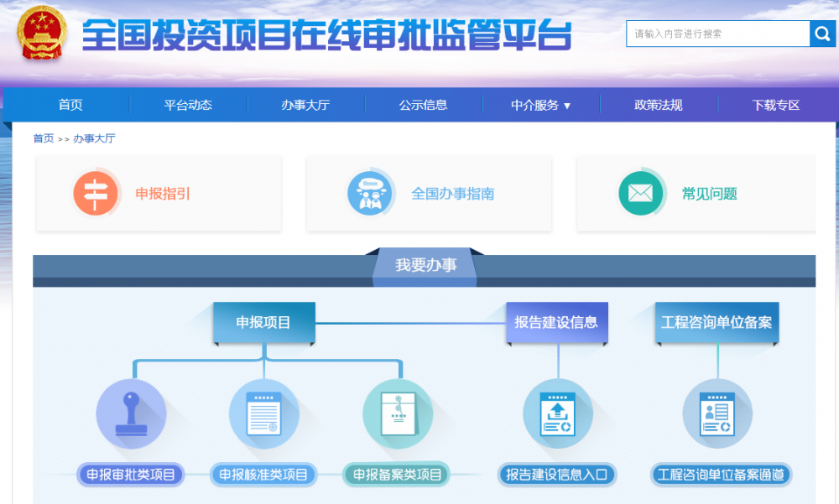Click the 工程咨询单位备案 header box
The height and width of the screenshot is (504, 839).
pyautogui.click(x=717, y=322)
